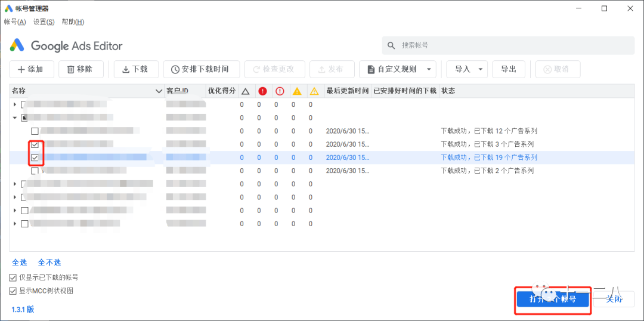644x321 pixels.
Task: Sort by the 最后更新时间 column header
Action: click(x=347, y=91)
